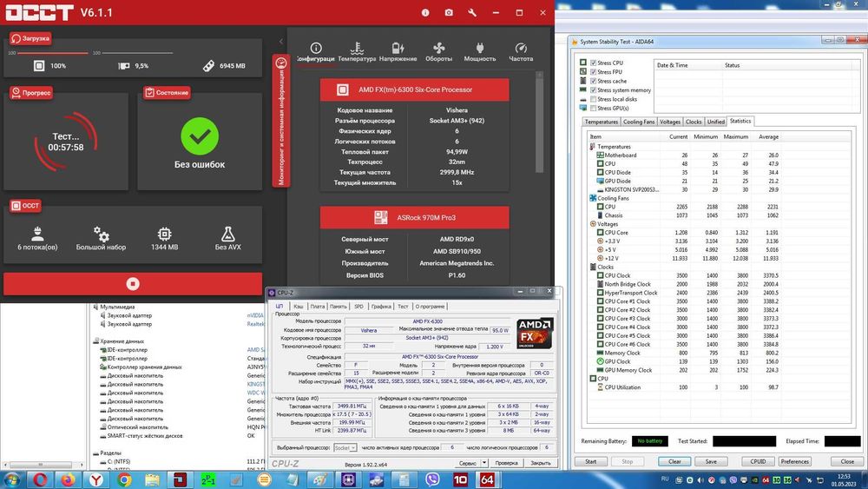Open the OCCT info icon in title bar
Screen dimensions: 868x489
(x=425, y=12)
